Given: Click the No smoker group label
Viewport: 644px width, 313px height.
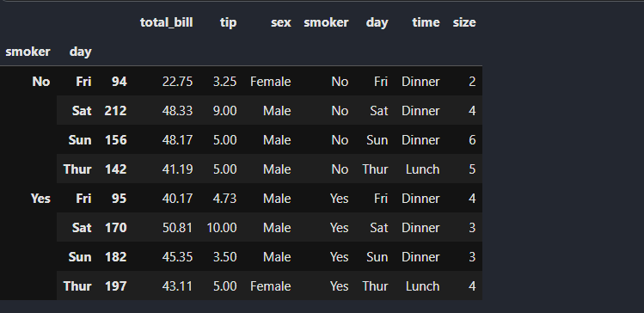Looking at the screenshot, I should 41,82.
